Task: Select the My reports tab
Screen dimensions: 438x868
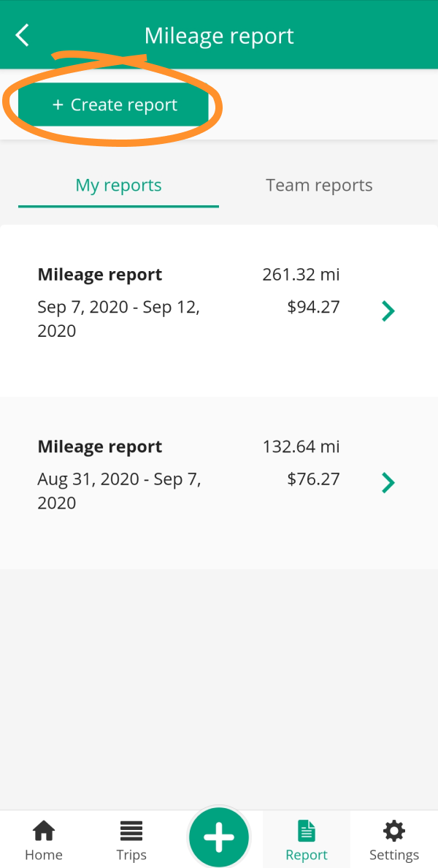Action: (x=118, y=185)
